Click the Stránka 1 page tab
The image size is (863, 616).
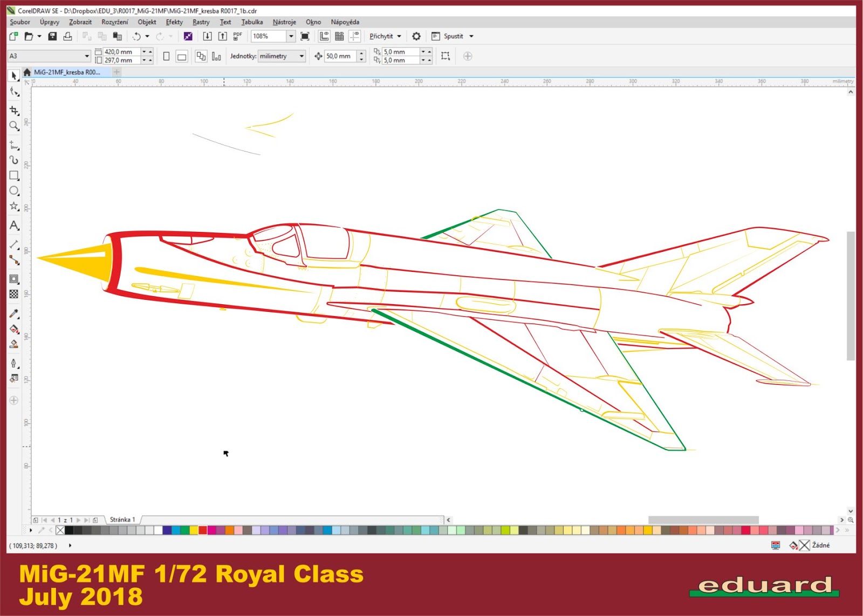click(x=122, y=520)
